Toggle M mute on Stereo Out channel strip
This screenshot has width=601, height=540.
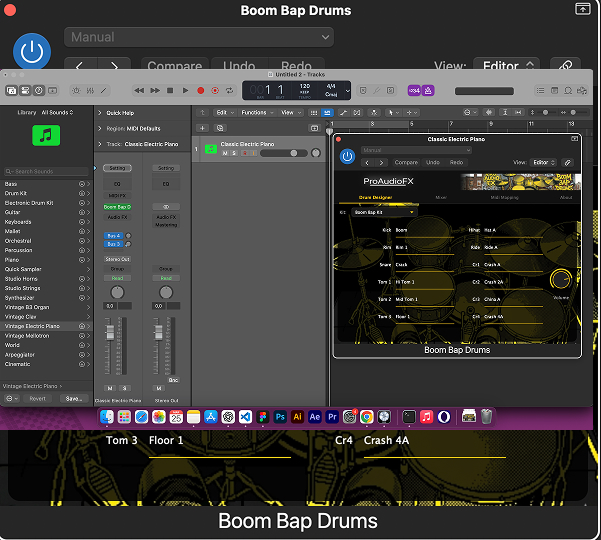[159, 389]
